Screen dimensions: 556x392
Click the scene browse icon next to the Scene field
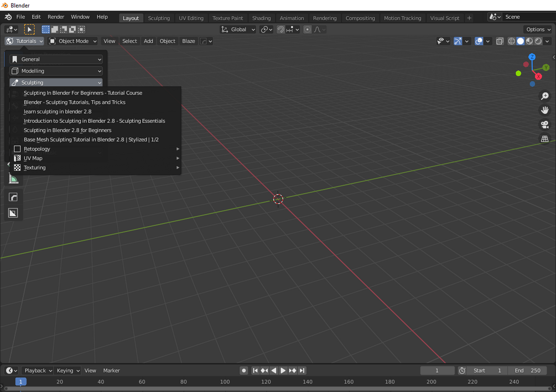495,17
